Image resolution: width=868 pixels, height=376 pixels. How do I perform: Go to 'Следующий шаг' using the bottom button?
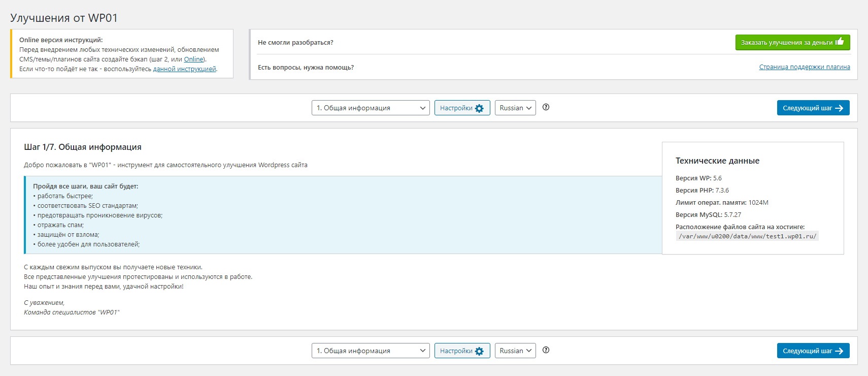pyautogui.click(x=813, y=351)
